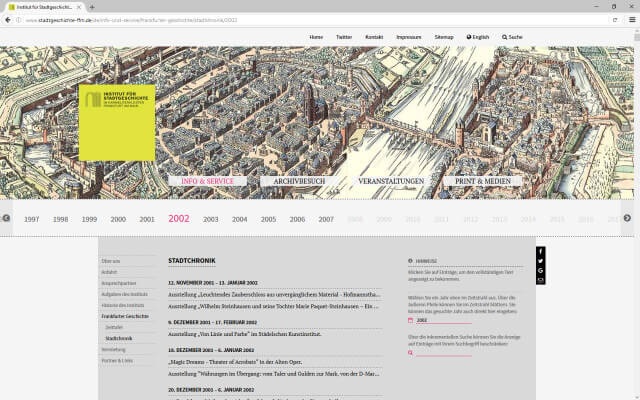Open Partner & Links in sidebar
The width and height of the screenshot is (640, 400).
pos(117,360)
